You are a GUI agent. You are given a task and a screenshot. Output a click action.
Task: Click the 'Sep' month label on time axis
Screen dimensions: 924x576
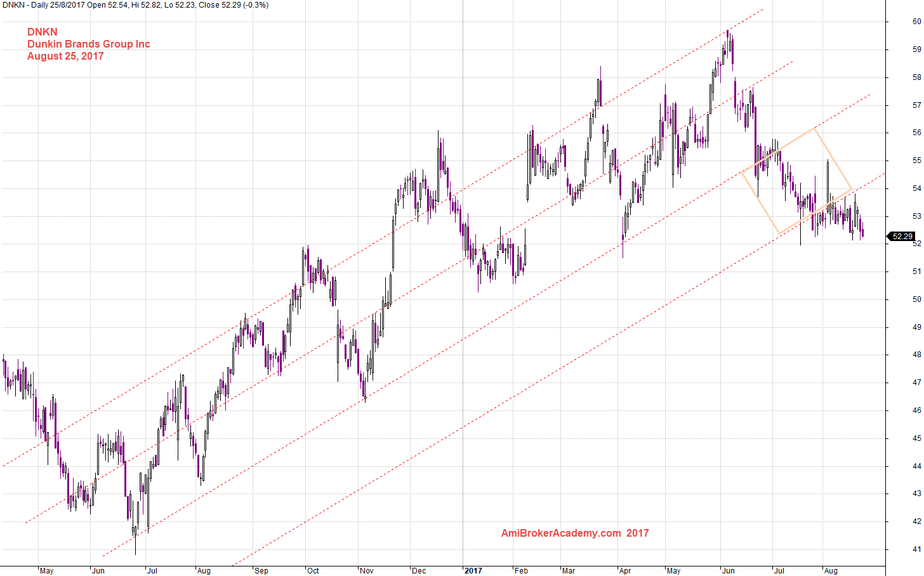[x=261, y=571]
